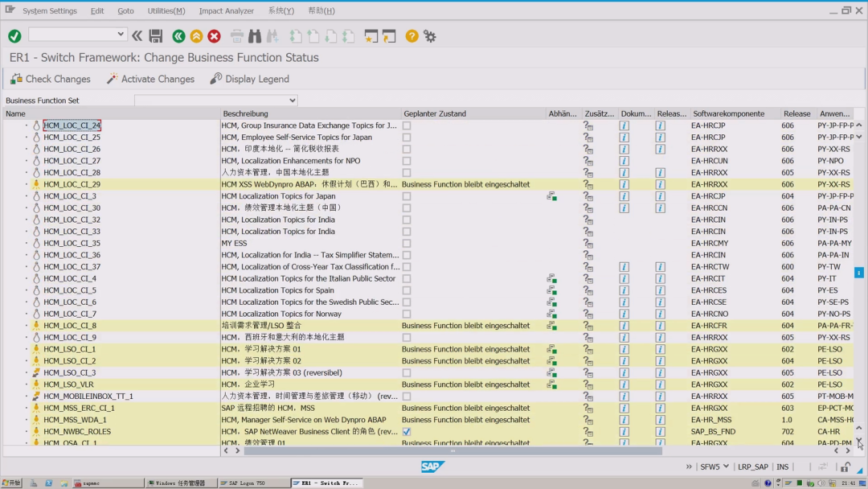Click into the command input field
This screenshot has width=868, height=489.
(72, 35)
